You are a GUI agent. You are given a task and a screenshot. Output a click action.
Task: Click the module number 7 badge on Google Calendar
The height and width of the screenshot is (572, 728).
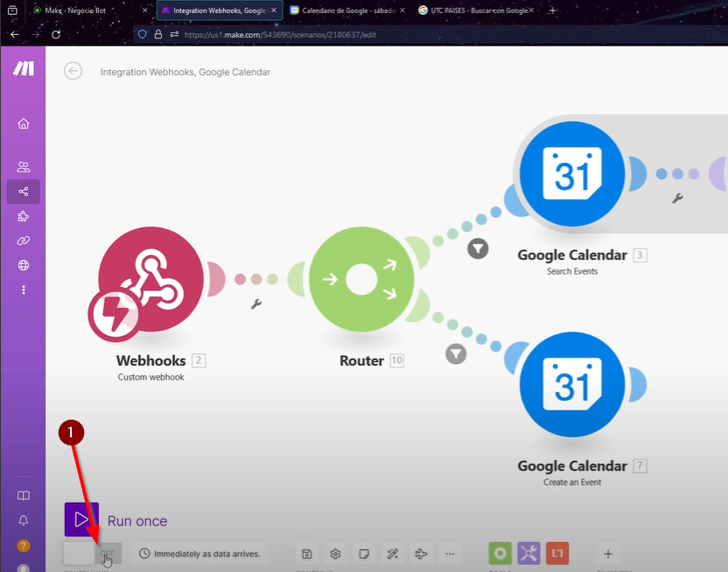(640, 466)
